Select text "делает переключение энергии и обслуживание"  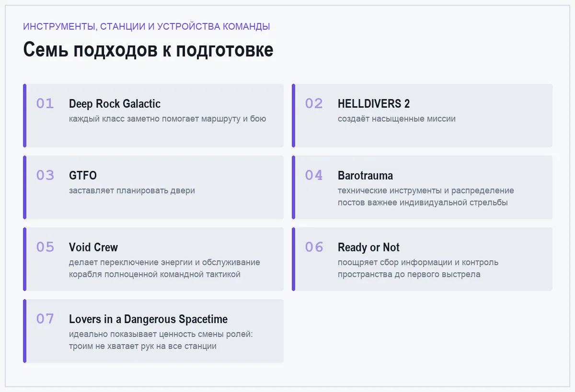pyautogui.click(x=164, y=262)
